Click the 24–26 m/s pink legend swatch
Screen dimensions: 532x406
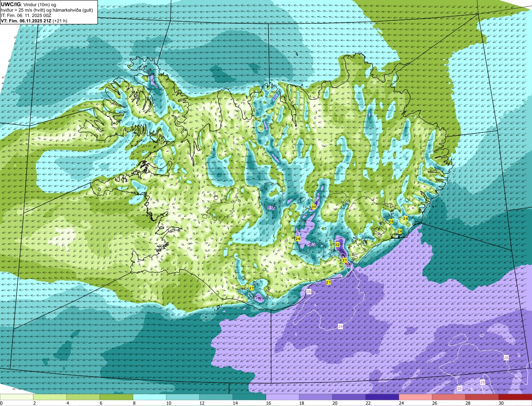416,397
